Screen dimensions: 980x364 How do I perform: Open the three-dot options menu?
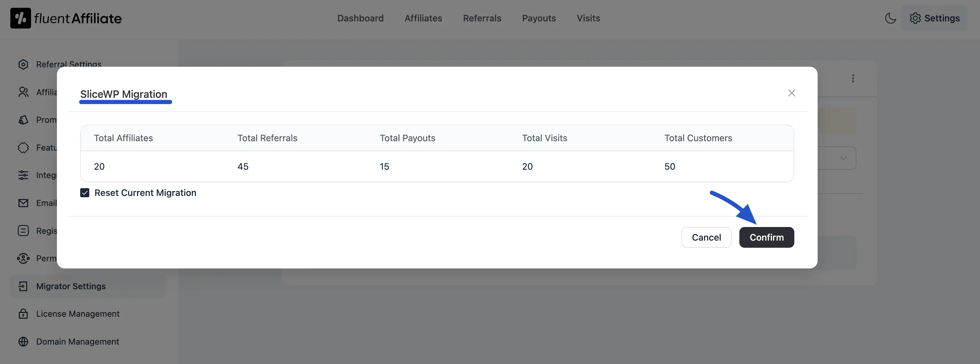pos(853,78)
